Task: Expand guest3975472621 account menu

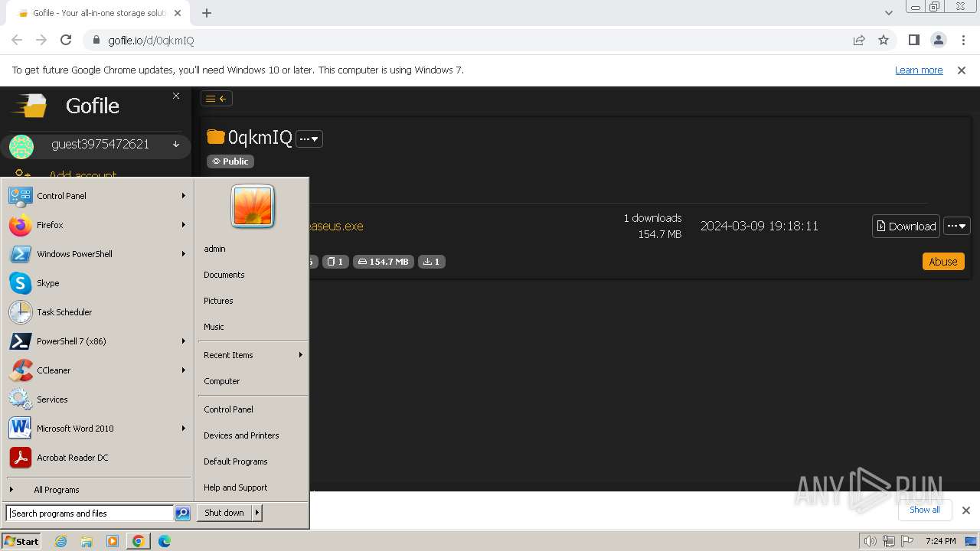Action: pyautogui.click(x=96, y=145)
